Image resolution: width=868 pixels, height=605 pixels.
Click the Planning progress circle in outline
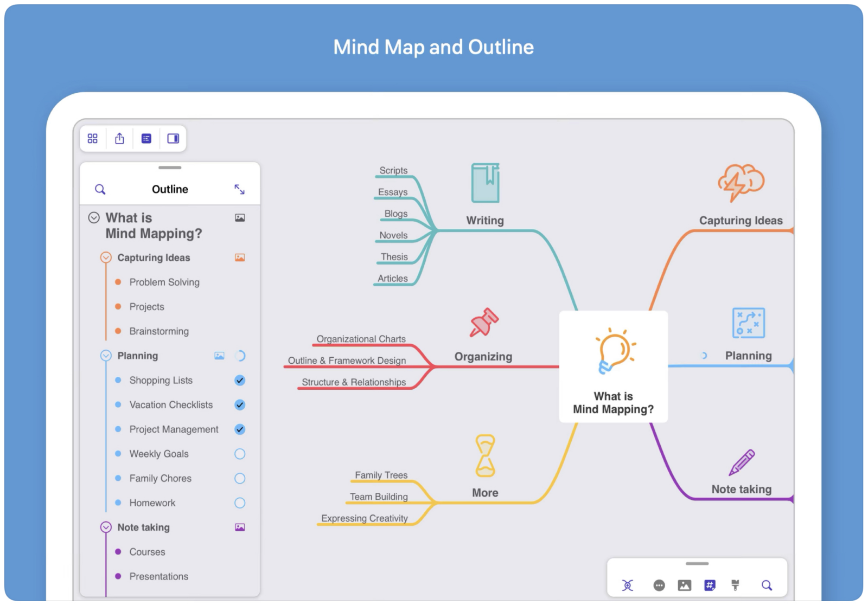(x=240, y=356)
